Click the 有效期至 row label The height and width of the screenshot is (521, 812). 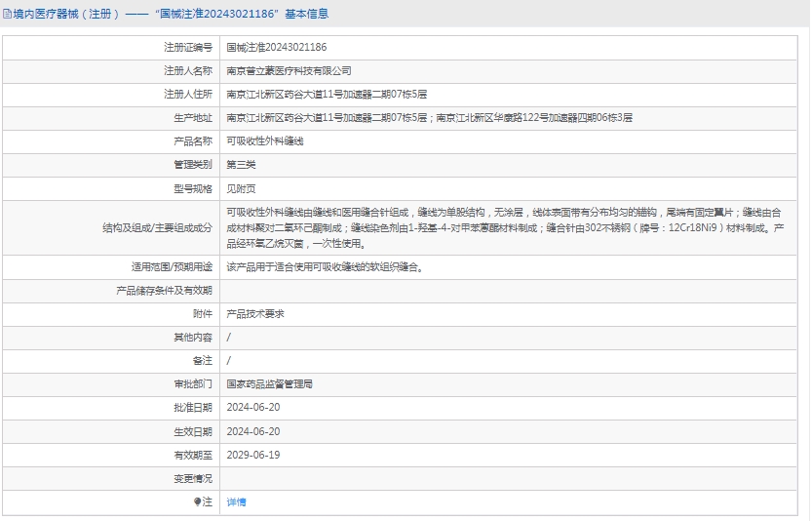[x=193, y=455]
